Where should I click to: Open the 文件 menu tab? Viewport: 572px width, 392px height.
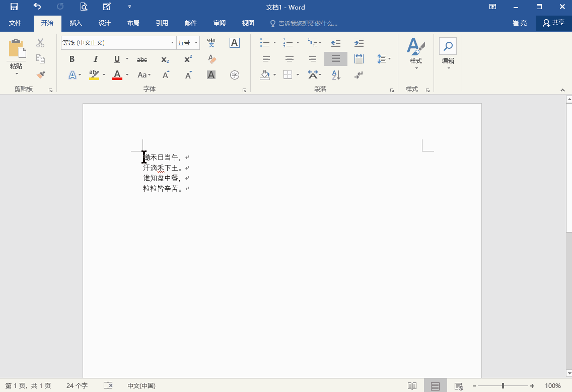(15, 23)
